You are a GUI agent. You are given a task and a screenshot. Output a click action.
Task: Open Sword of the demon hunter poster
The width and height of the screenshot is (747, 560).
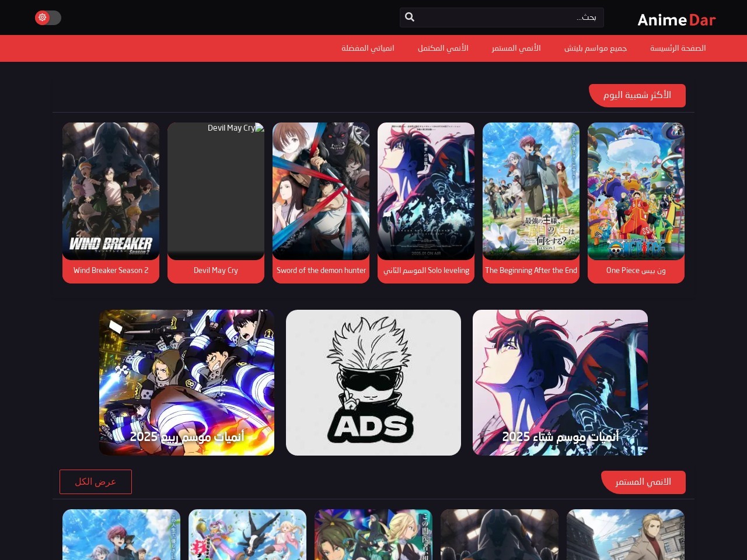(x=321, y=191)
